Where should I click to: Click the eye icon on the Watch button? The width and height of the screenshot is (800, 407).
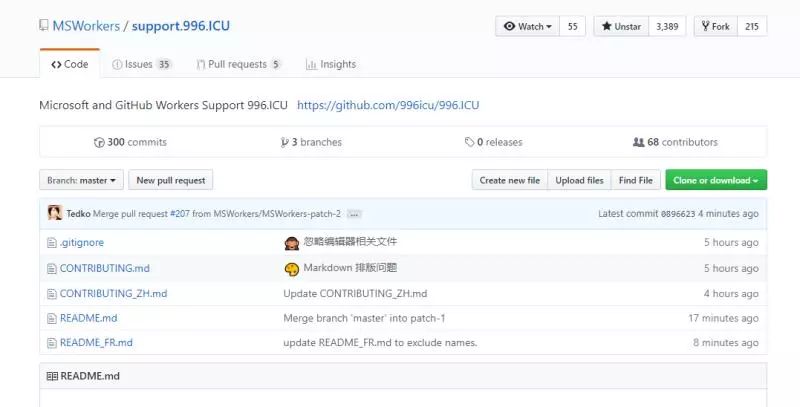[509, 26]
